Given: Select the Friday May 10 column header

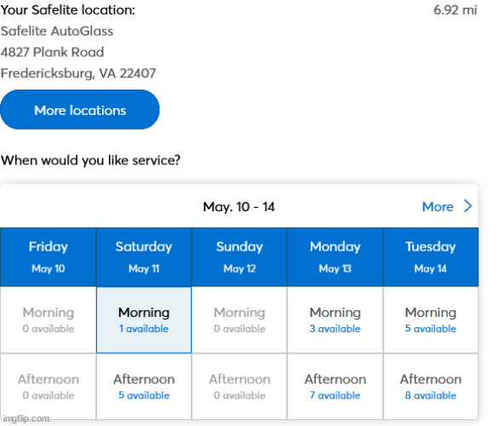Looking at the screenshot, I should [x=49, y=257].
